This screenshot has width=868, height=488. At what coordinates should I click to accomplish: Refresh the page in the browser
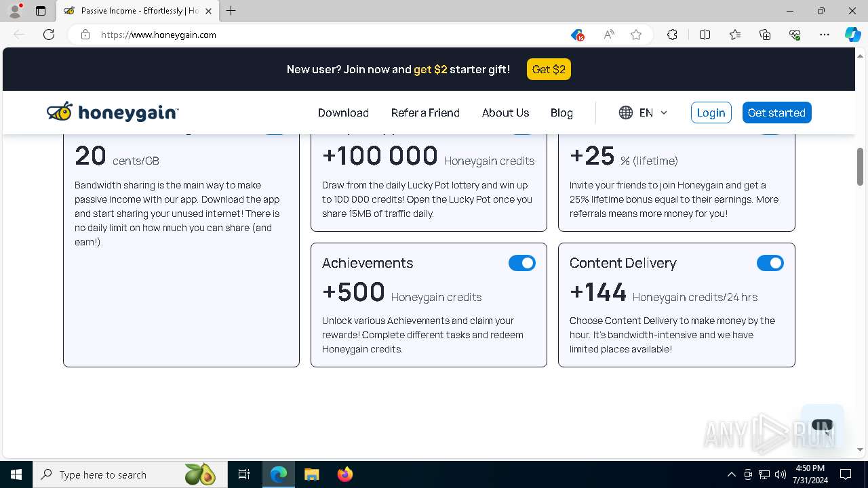[x=49, y=35]
